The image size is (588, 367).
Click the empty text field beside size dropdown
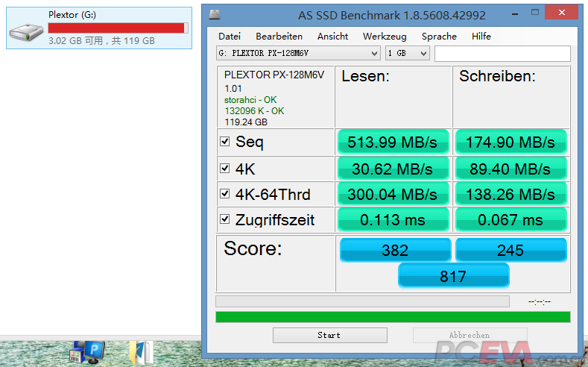click(x=502, y=54)
